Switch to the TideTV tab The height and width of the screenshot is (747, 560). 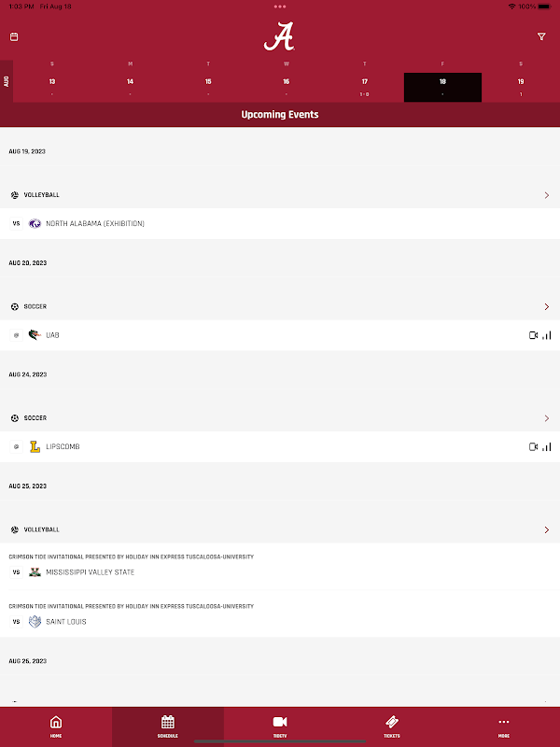(280, 726)
